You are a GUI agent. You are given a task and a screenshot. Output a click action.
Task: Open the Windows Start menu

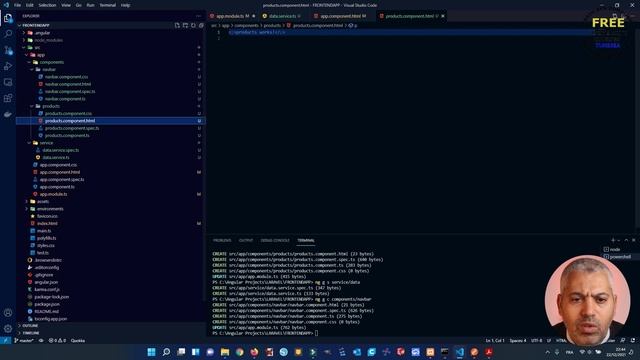point(151,352)
